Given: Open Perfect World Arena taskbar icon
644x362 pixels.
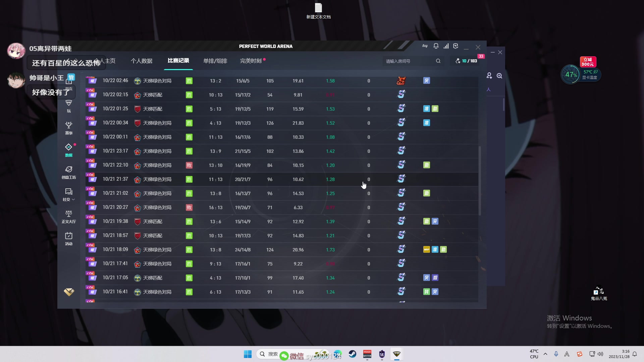Looking at the screenshot, I should point(397,354).
